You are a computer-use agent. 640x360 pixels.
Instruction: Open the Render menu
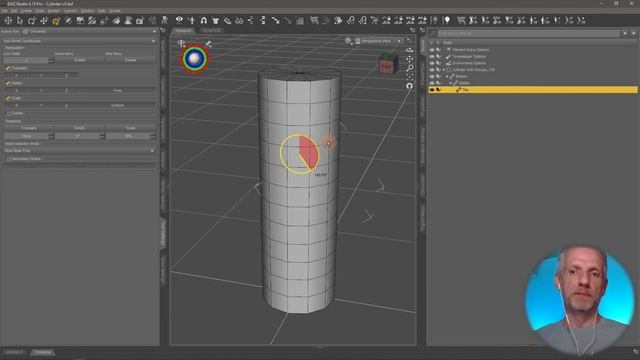pos(53,11)
